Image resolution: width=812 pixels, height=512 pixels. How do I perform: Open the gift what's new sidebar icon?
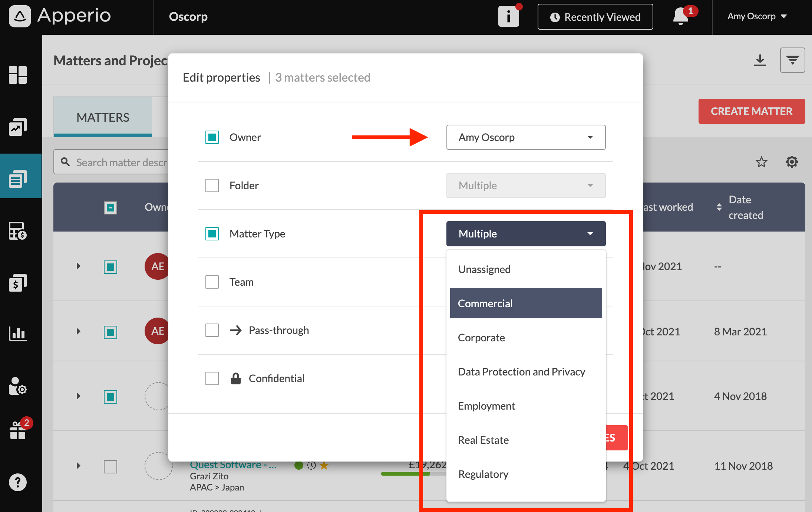click(18, 430)
